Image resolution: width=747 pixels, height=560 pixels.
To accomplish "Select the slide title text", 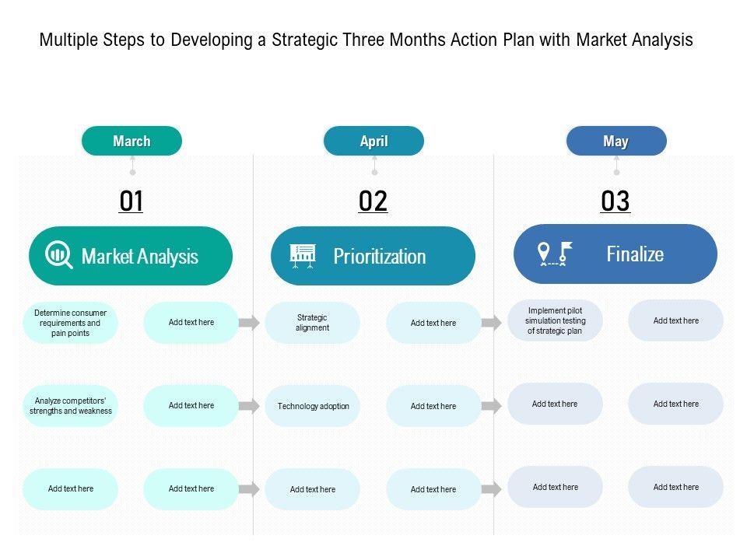I will (366, 40).
